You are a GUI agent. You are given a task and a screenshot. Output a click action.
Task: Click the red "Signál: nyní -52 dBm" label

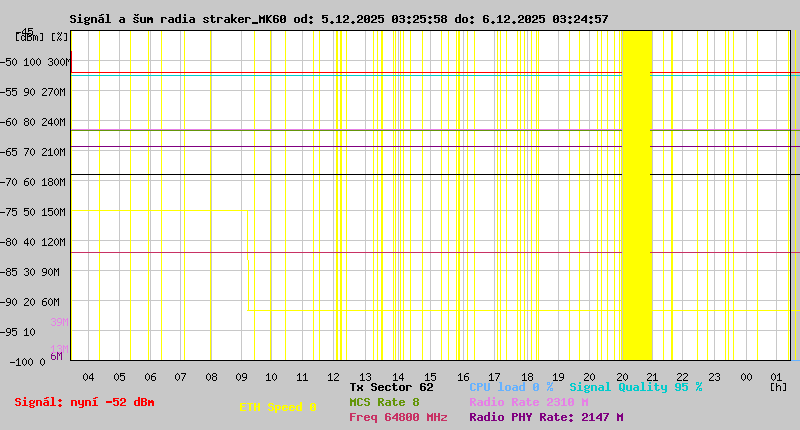click(x=85, y=402)
